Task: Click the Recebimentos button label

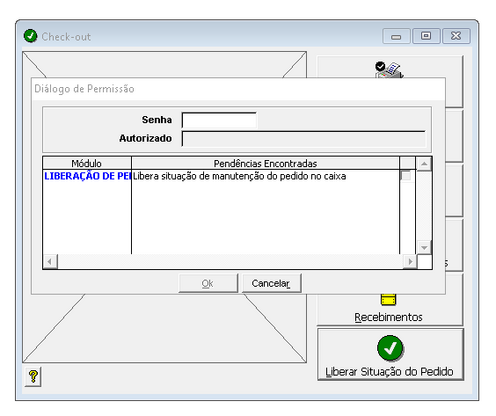Action: pos(388,317)
